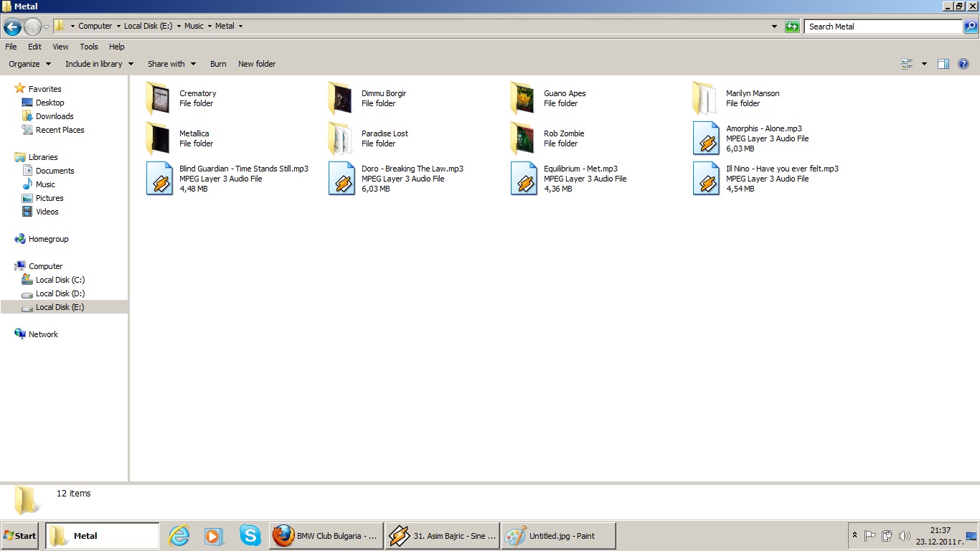Open the Tools menu
The width and height of the screenshot is (980, 551).
pyautogui.click(x=89, y=47)
